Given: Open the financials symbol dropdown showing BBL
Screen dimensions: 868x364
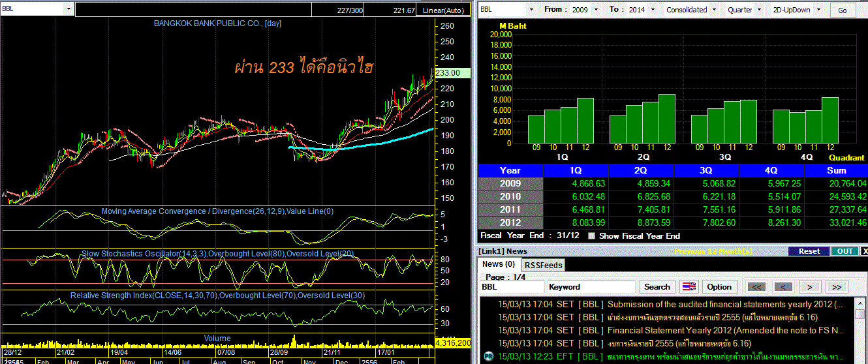Looking at the screenshot, I should tap(531, 10).
